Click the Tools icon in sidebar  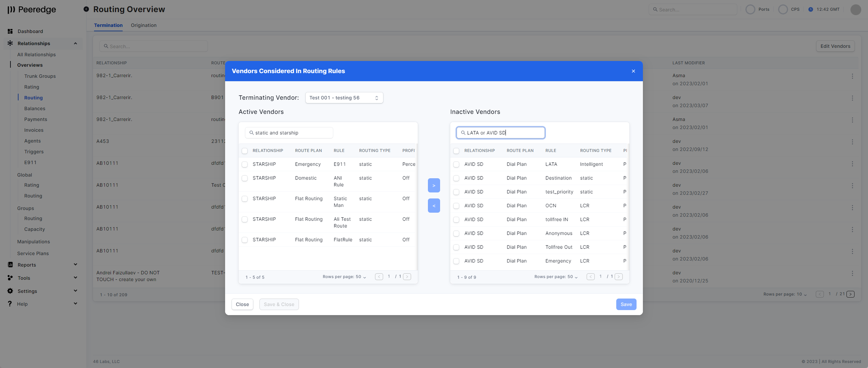10,278
